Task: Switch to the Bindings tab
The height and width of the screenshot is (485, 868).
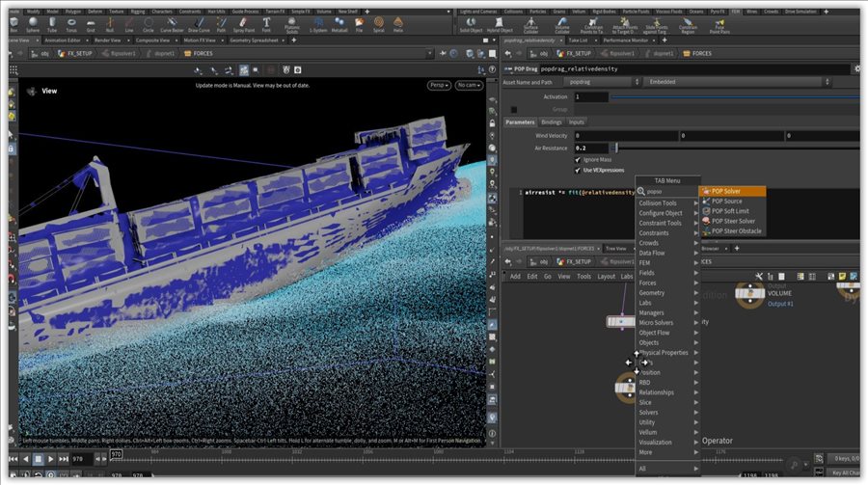Action: click(x=552, y=122)
